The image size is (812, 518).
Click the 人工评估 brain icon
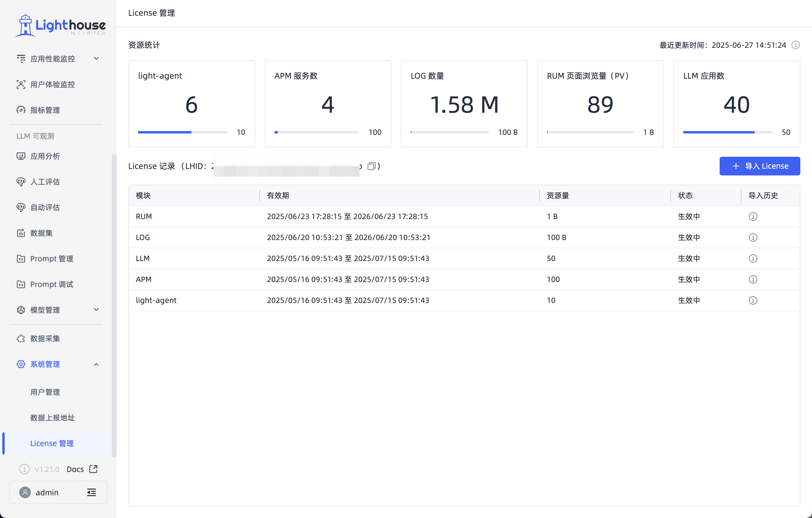pos(21,182)
